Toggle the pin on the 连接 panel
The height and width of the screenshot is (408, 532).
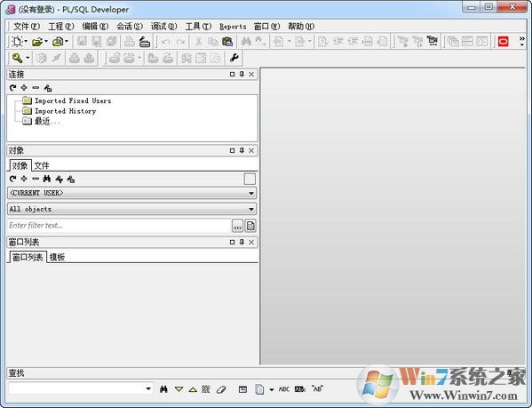click(x=242, y=74)
